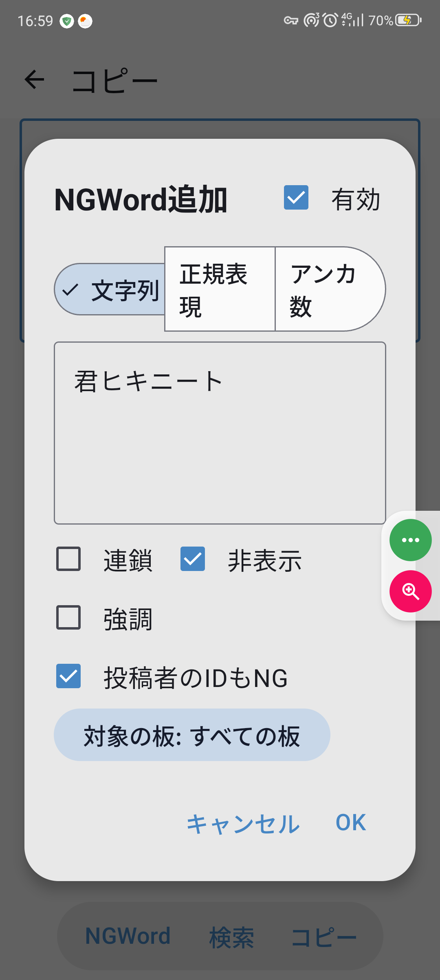The image size is (440, 980).
Task: Confirm with the OK button
Action: (350, 822)
